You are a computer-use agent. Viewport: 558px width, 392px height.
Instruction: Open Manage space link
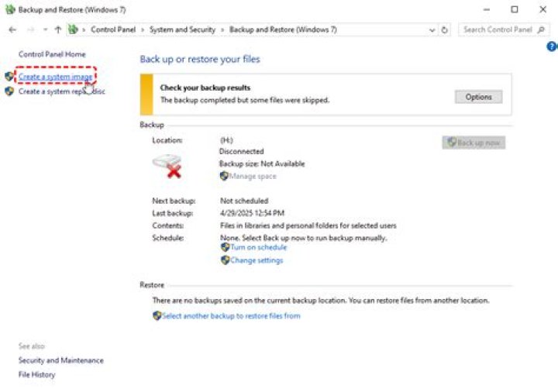point(253,176)
